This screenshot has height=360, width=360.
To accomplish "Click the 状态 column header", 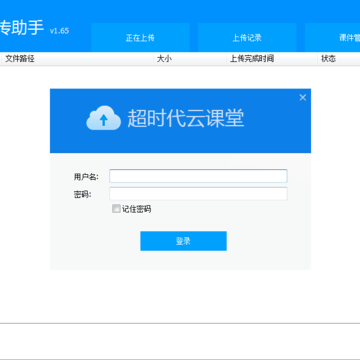I will point(339,59).
